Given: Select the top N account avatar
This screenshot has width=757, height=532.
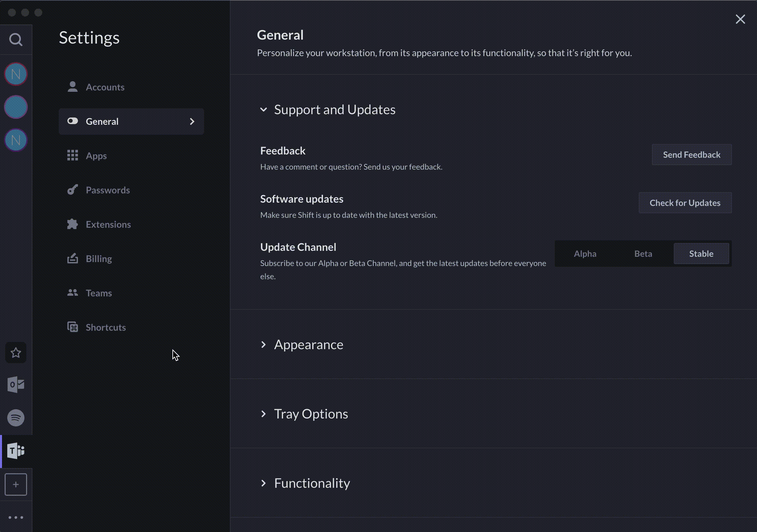Looking at the screenshot, I should pos(16,74).
